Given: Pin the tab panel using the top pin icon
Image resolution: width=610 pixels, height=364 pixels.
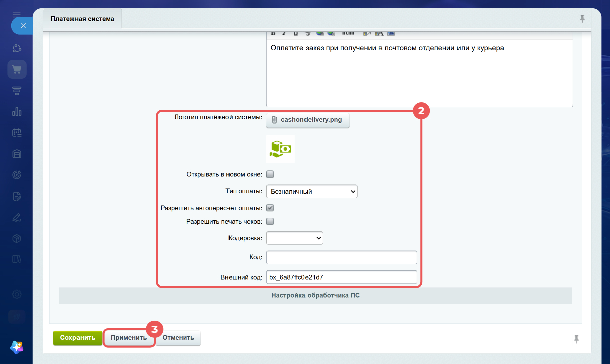Looking at the screenshot, I should pyautogui.click(x=583, y=19).
